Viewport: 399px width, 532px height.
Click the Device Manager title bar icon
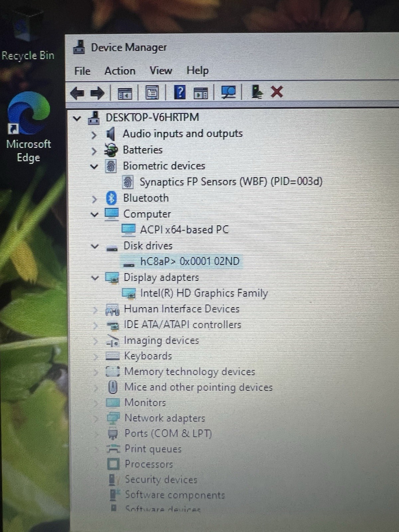click(x=79, y=47)
